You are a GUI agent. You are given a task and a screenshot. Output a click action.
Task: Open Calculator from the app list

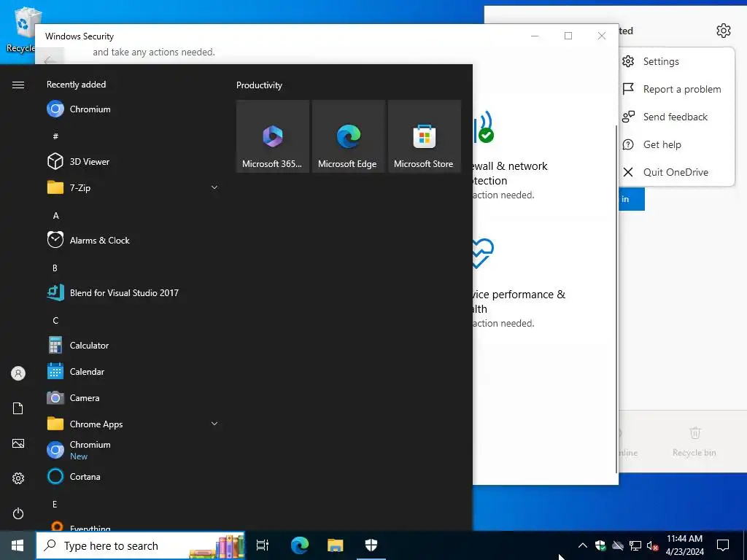[133, 345]
